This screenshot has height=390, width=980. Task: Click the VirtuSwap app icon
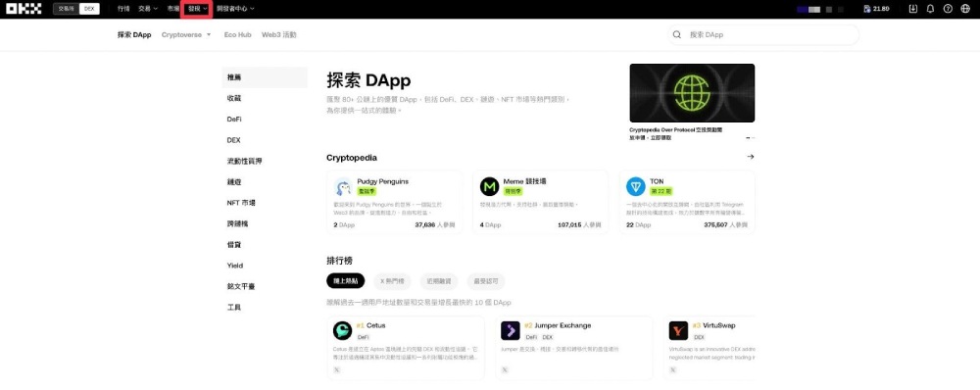(x=678, y=330)
